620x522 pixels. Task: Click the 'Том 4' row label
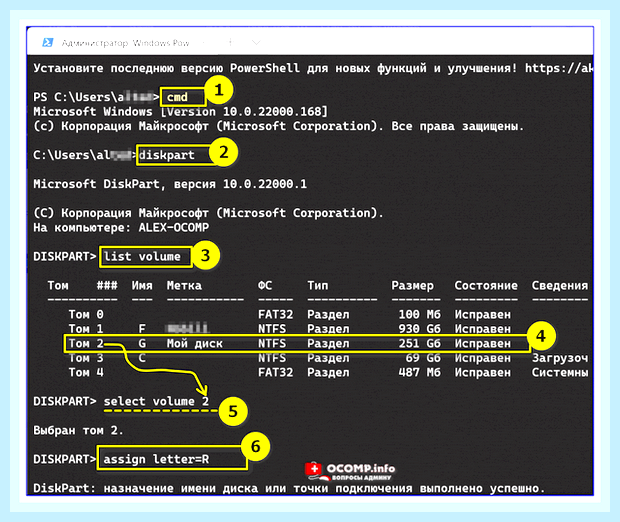coord(86,372)
